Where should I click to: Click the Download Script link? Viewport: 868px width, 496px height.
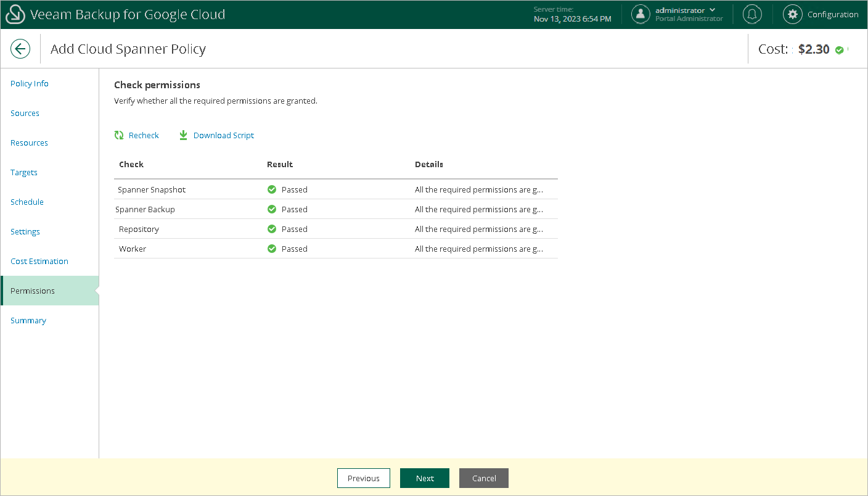pyautogui.click(x=224, y=135)
